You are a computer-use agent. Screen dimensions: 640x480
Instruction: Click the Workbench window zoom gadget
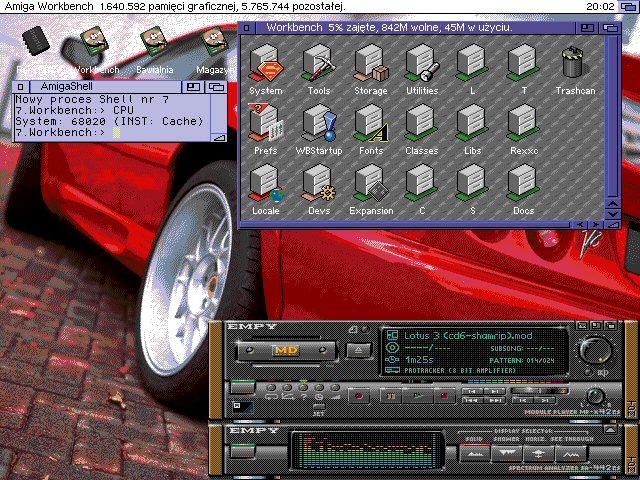click(587, 28)
